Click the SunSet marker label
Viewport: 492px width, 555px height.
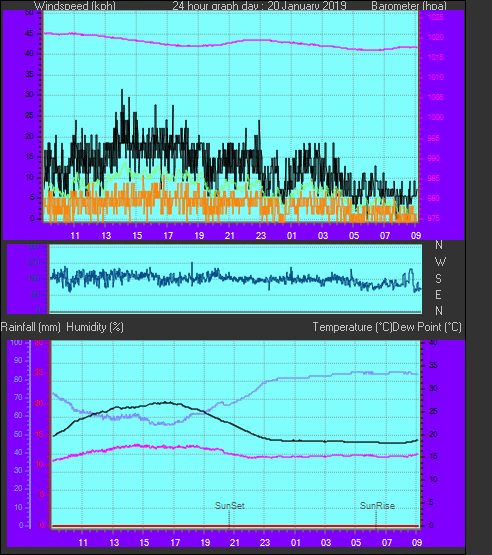230,505
